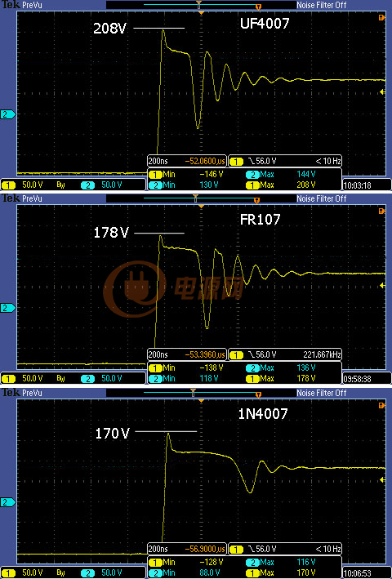Click channel 2 ground marker in UF4007 capture
Image resolution: width=392 pixels, height=579 pixels.
click(7, 114)
